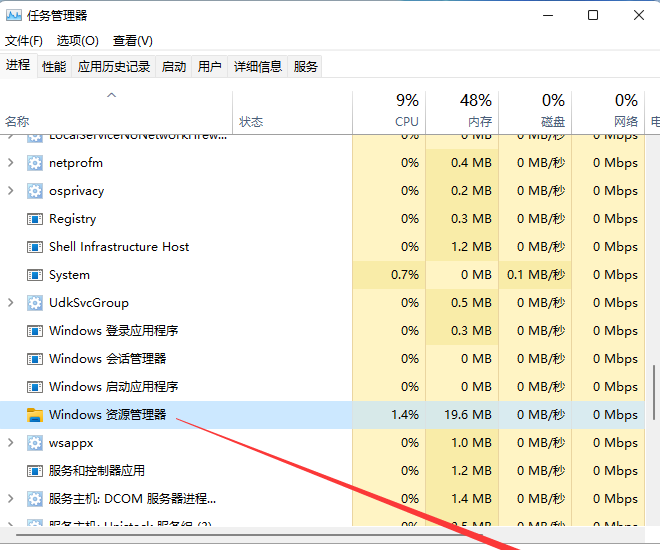Click the 服务和控制器应用 icon
This screenshot has width=660, height=550.
click(x=35, y=471)
